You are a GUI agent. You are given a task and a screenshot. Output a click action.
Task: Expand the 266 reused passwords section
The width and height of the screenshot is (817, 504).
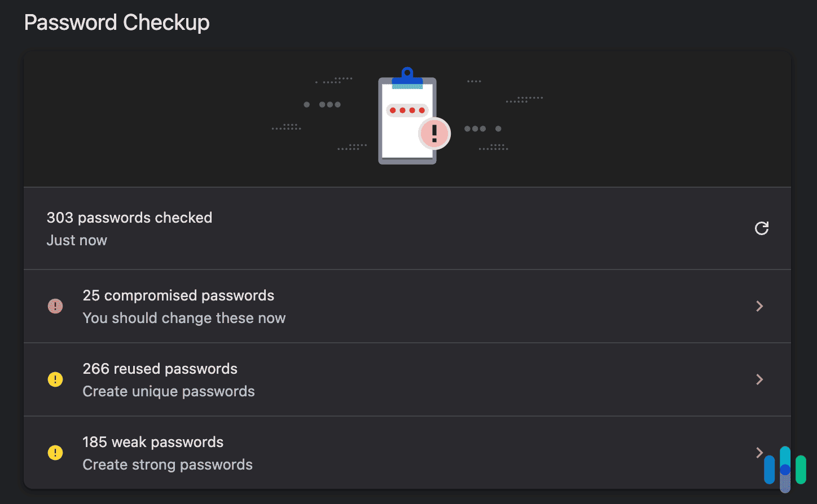click(759, 379)
